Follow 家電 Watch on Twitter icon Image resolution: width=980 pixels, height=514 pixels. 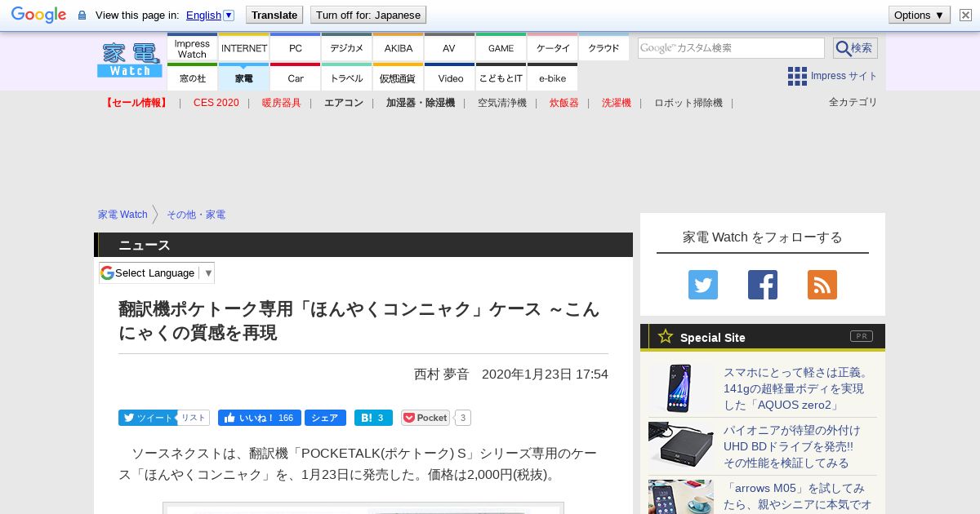pos(703,285)
